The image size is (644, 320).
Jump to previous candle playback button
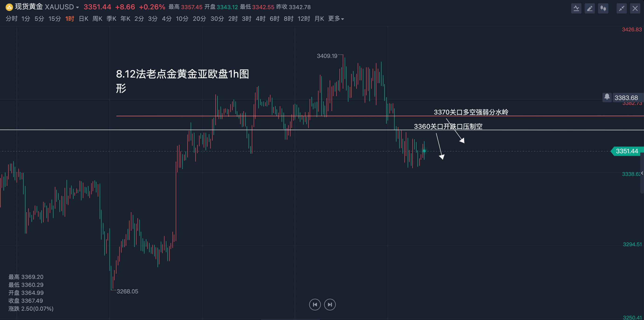(x=315, y=305)
